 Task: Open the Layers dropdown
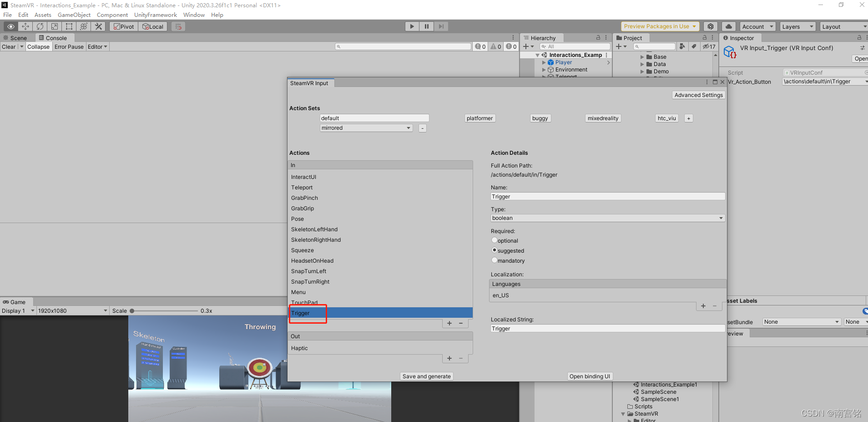tap(797, 26)
